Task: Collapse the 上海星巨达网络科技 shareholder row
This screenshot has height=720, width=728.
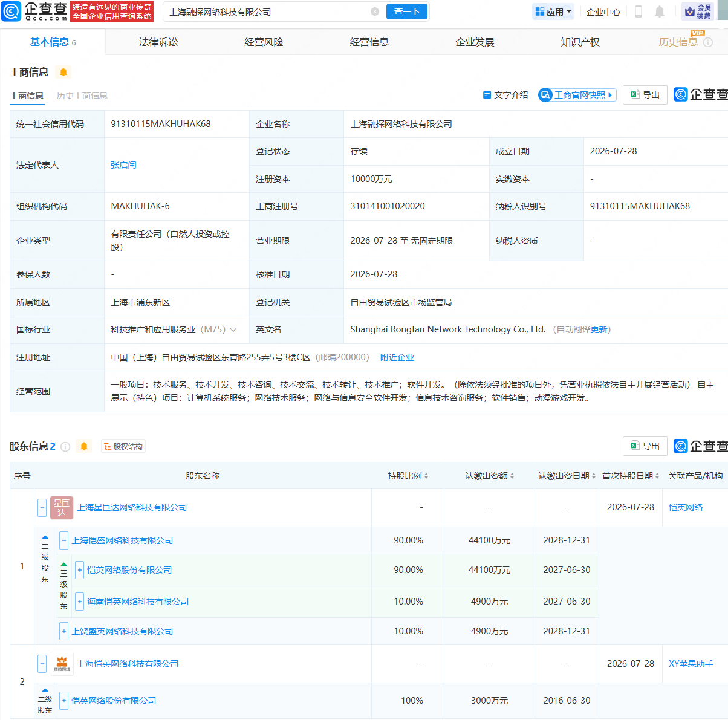Action: tap(42, 507)
